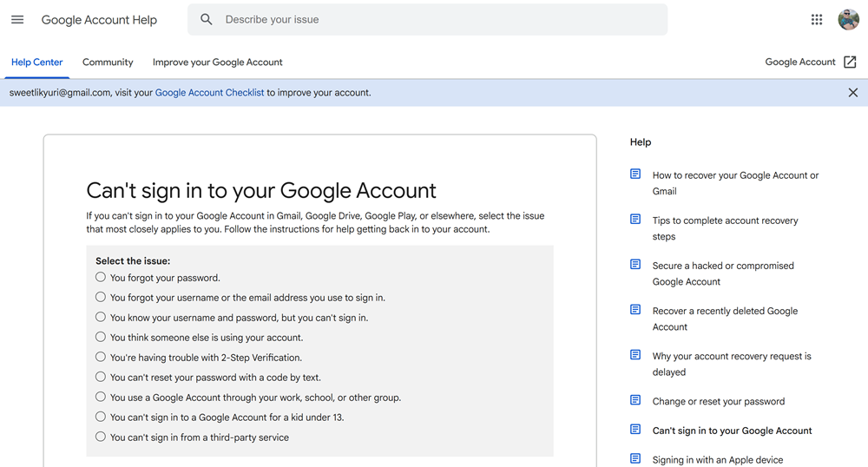Click article icon beside Change or reset your password
Image resolution: width=868 pixels, height=467 pixels.
[x=635, y=400]
